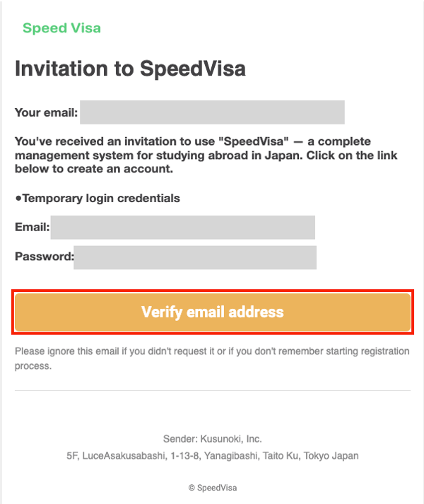The image size is (424, 504).
Task: Click the Verify email address button
Action: coord(213,312)
